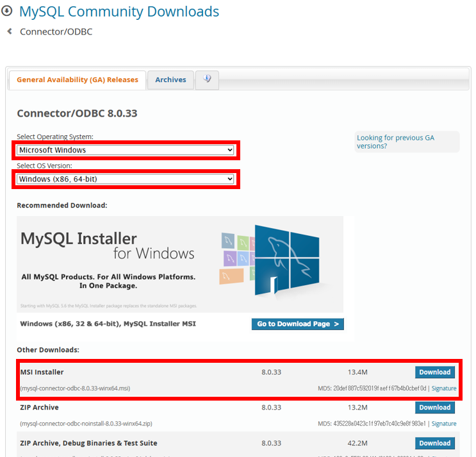The image size is (476, 457).
Task: Click the mysql-connector-odbc-8.0.33-winx64.msi filename
Action: click(x=75, y=388)
